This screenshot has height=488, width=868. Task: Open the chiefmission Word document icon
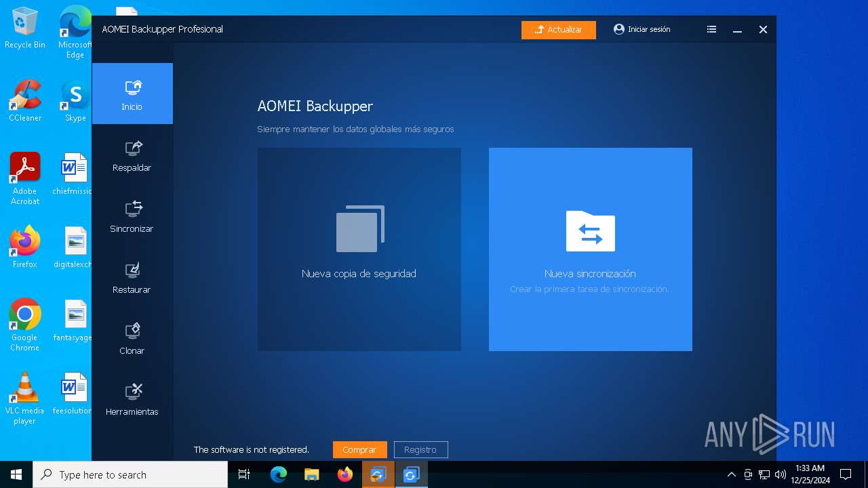tap(73, 174)
